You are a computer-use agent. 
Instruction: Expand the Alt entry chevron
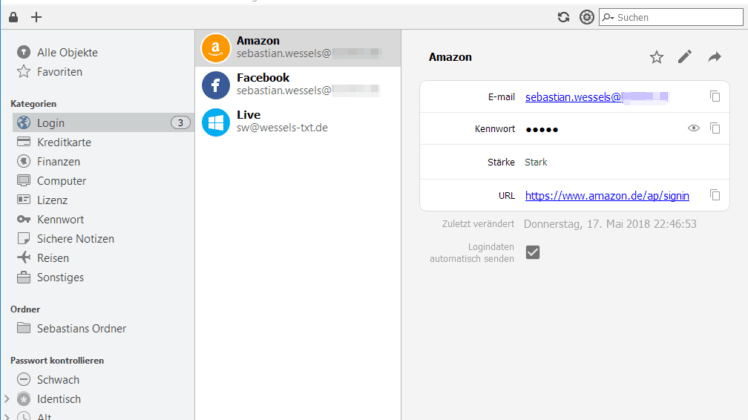(x=7, y=417)
